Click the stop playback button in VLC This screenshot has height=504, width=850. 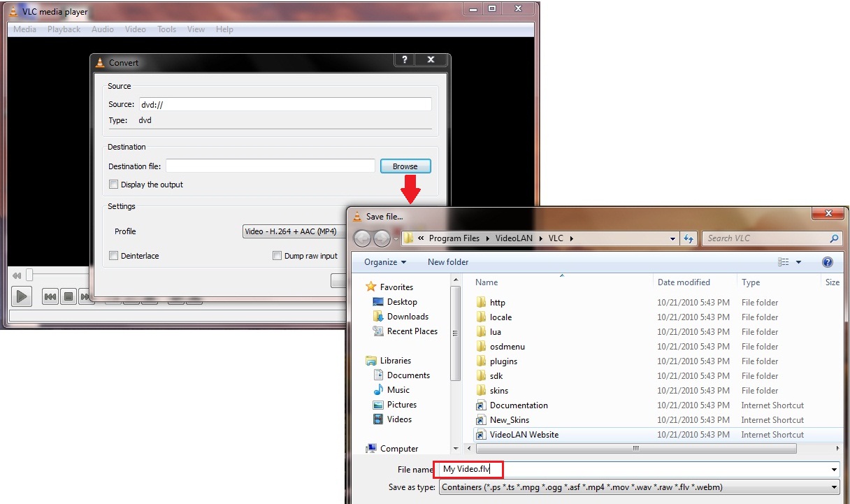69,297
